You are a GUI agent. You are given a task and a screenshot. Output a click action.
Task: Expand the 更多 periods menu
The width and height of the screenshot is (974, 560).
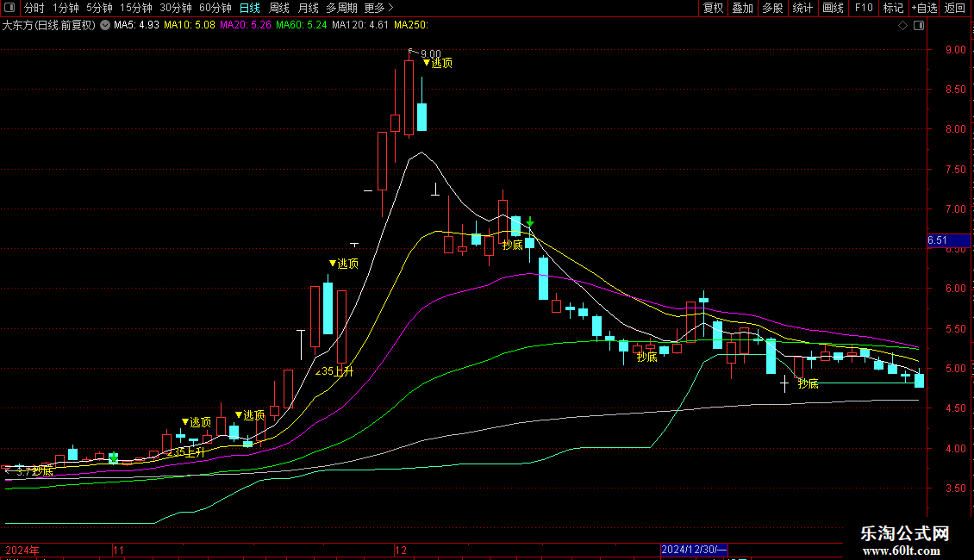[x=374, y=9]
